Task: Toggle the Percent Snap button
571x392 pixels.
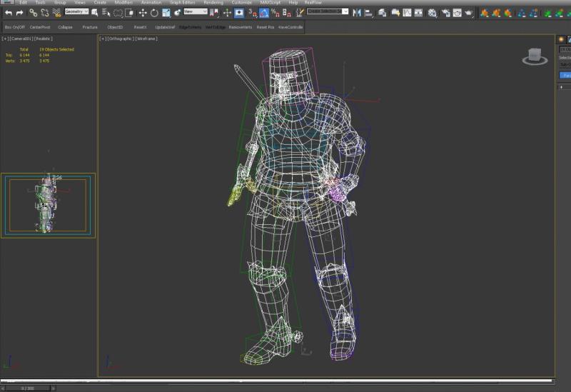Action: pos(276,13)
